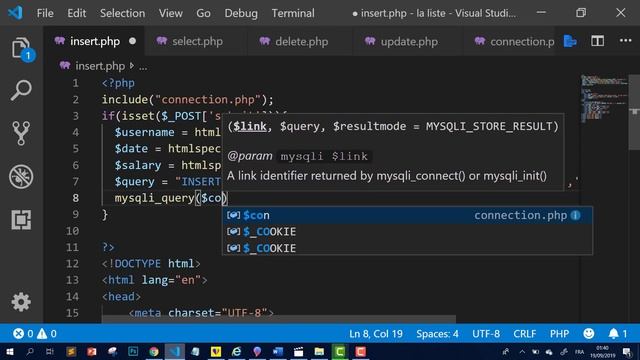Open Sublime Text from taskbar

point(71,351)
